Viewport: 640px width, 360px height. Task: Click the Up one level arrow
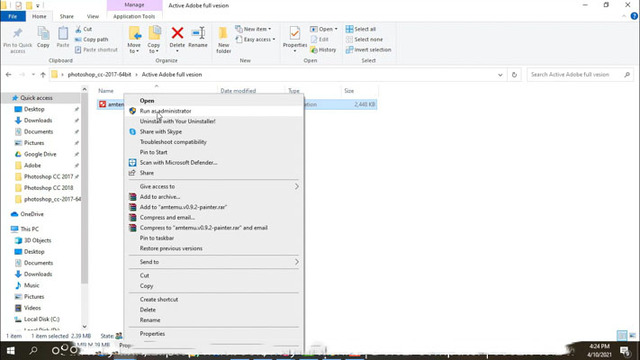(x=43, y=75)
